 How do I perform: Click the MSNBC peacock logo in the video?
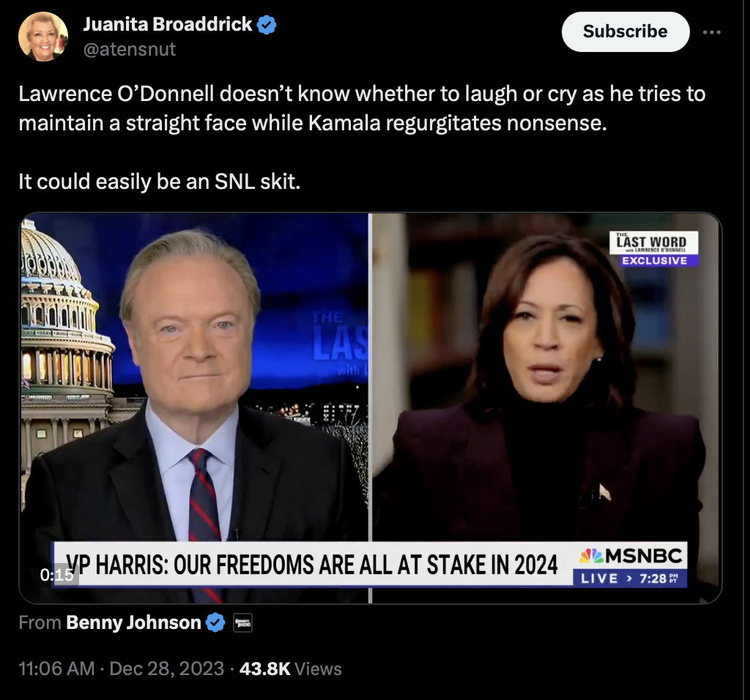pyautogui.click(x=591, y=556)
